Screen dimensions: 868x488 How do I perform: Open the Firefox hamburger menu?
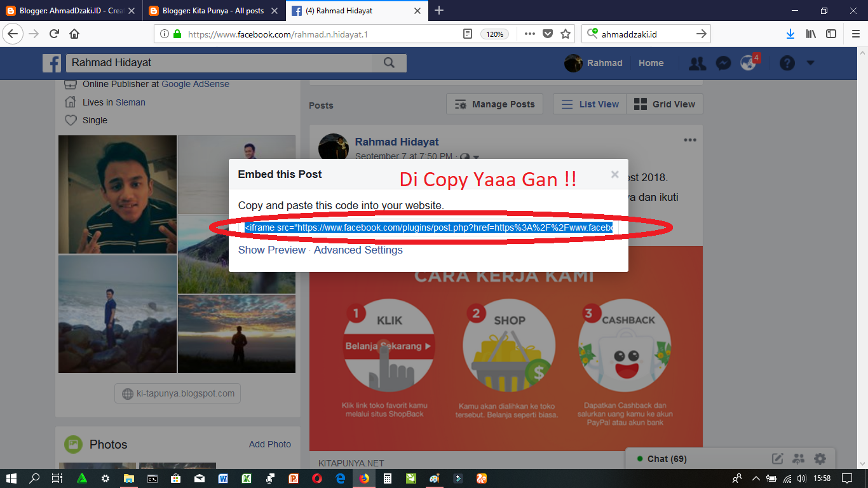pyautogui.click(x=855, y=34)
